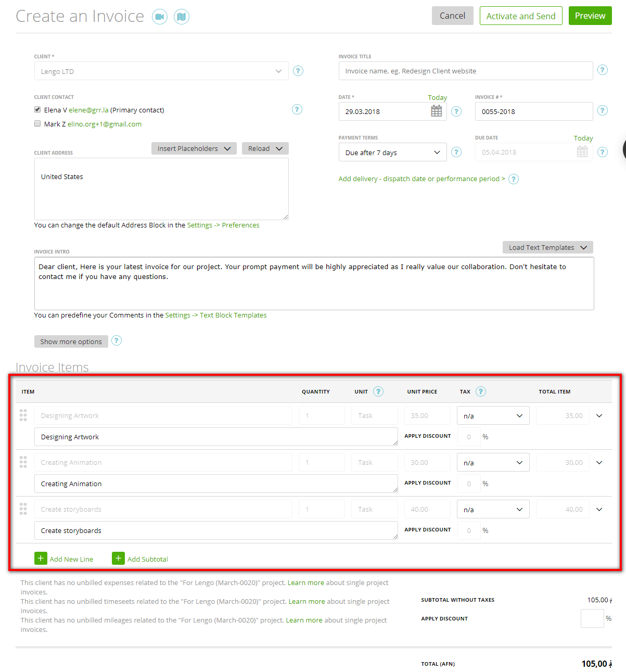Click the help icon beside Payment Terms
The image size is (626, 672).
click(x=456, y=152)
